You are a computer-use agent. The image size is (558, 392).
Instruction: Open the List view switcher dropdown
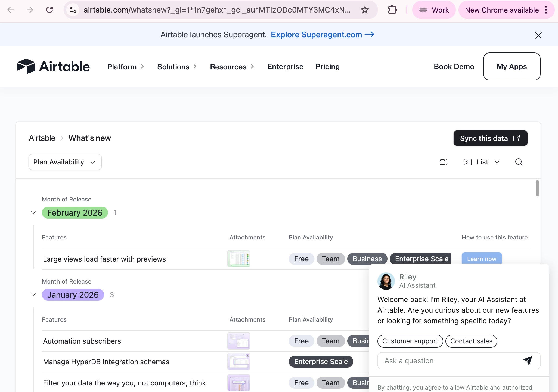coord(482,162)
